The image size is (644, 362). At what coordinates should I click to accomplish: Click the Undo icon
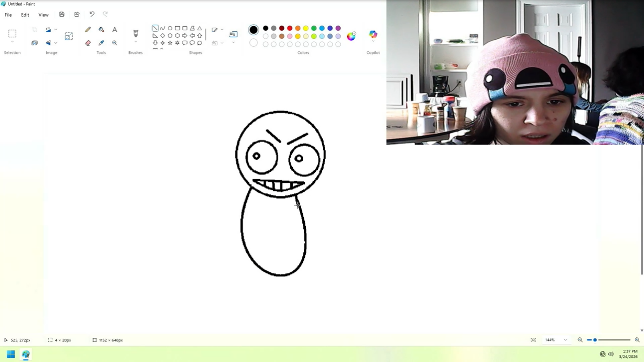92,15
